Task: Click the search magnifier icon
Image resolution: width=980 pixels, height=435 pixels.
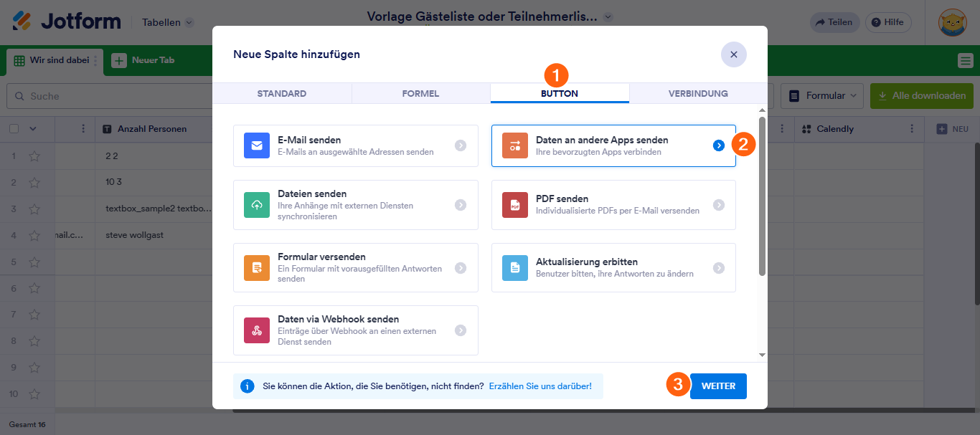Action: coord(19,96)
